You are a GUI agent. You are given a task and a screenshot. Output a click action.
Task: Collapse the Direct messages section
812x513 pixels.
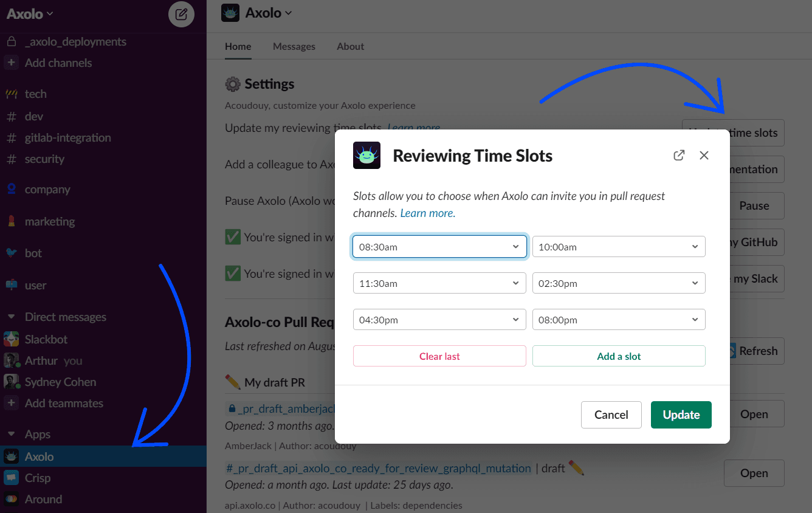click(x=11, y=317)
